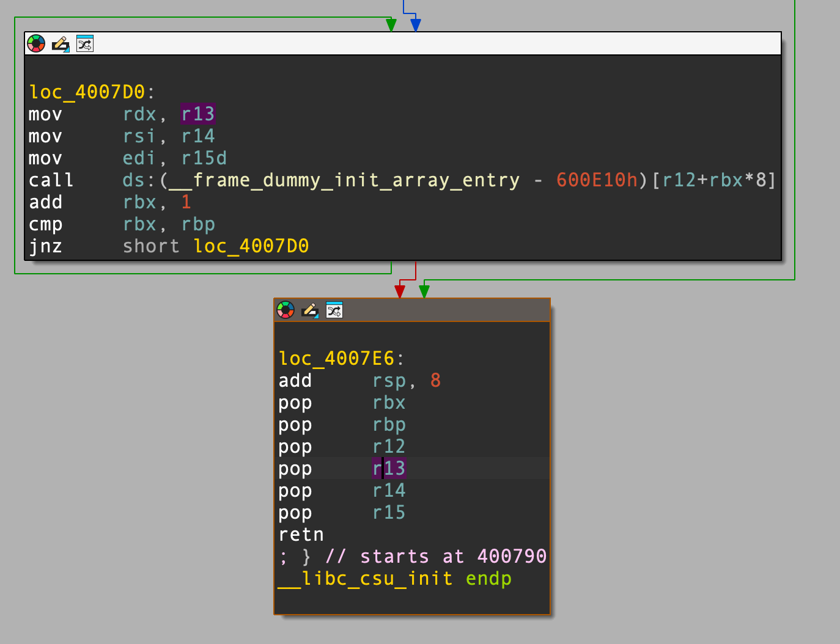This screenshot has width=840, height=644.
Task: Select the loc_4007D0 label at block top
Action: click(x=87, y=92)
